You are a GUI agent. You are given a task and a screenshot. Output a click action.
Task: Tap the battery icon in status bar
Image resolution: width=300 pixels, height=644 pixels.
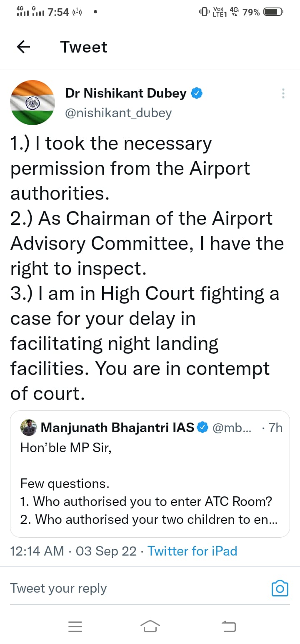[274, 12]
